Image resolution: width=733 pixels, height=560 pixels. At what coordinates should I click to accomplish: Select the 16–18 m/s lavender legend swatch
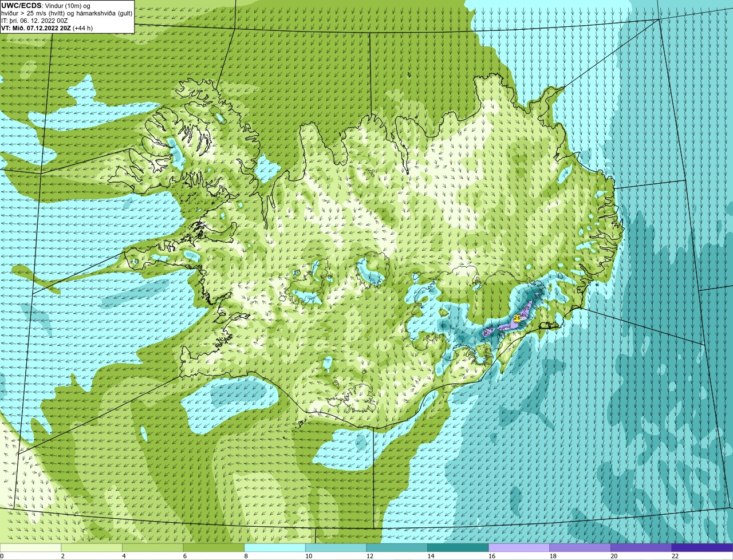[519, 547]
